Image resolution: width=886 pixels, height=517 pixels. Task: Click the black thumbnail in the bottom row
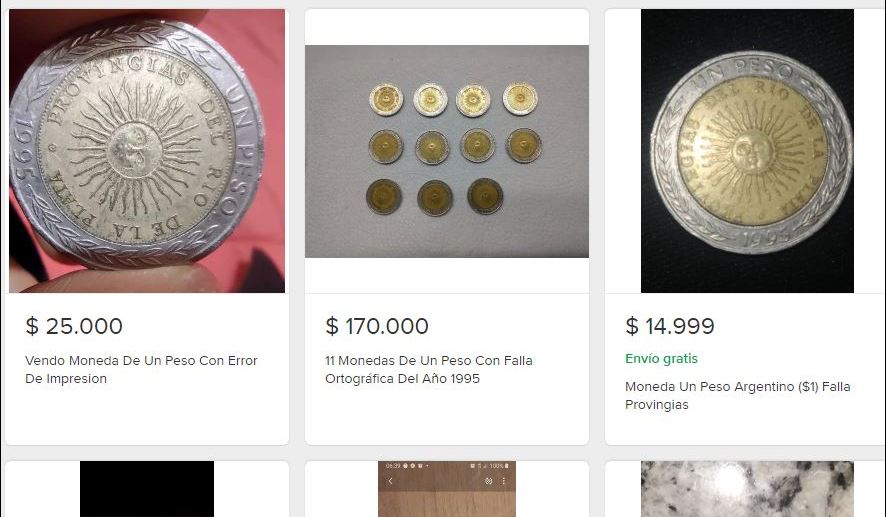(x=147, y=489)
